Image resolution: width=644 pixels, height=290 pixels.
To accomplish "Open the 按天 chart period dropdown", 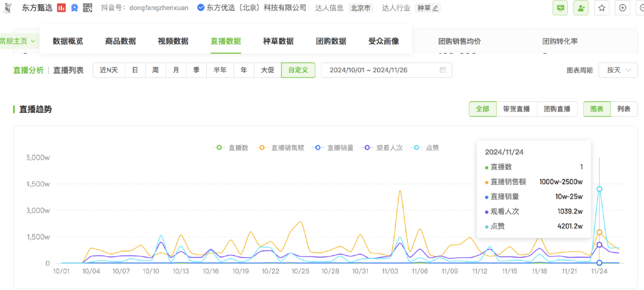I will point(618,70).
